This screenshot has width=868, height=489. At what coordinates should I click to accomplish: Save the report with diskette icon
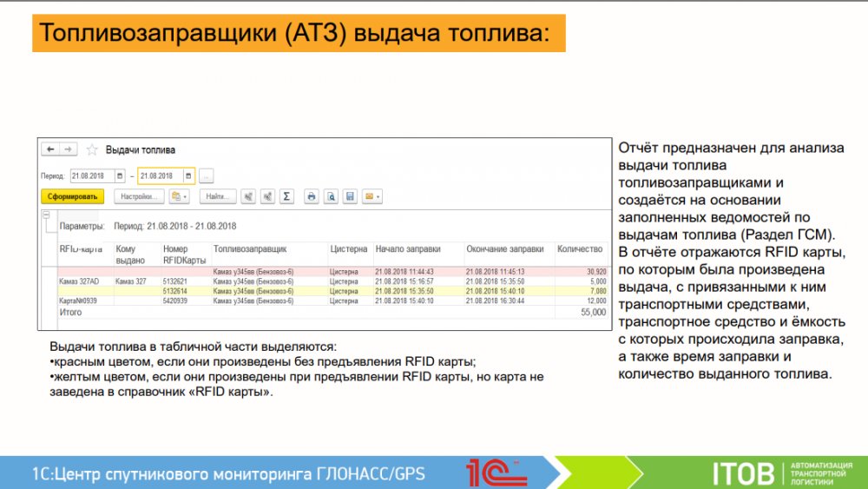(x=350, y=196)
